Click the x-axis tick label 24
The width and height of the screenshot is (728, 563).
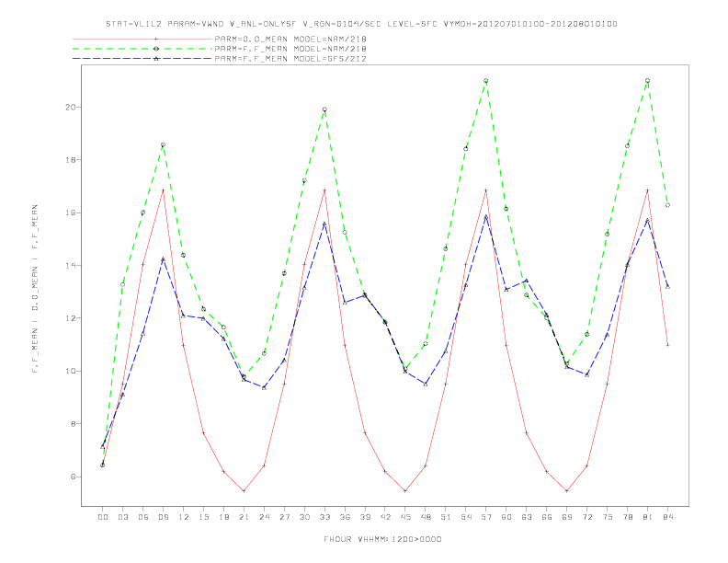click(264, 517)
